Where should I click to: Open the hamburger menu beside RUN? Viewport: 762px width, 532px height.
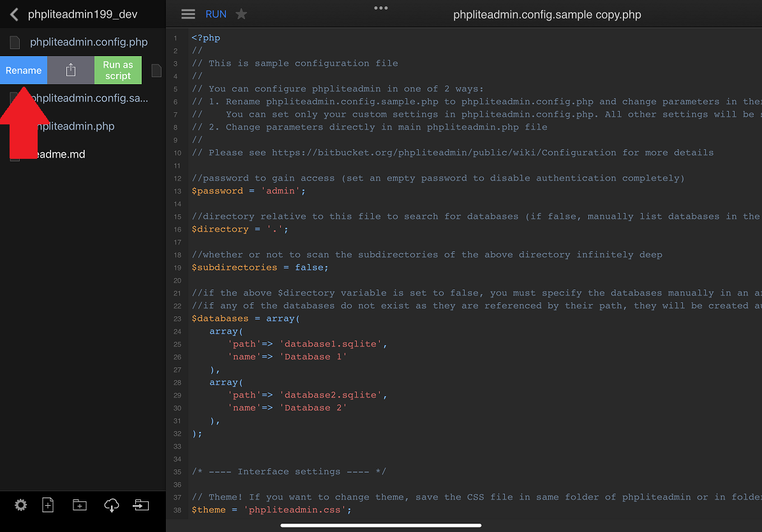pyautogui.click(x=188, y=14)
